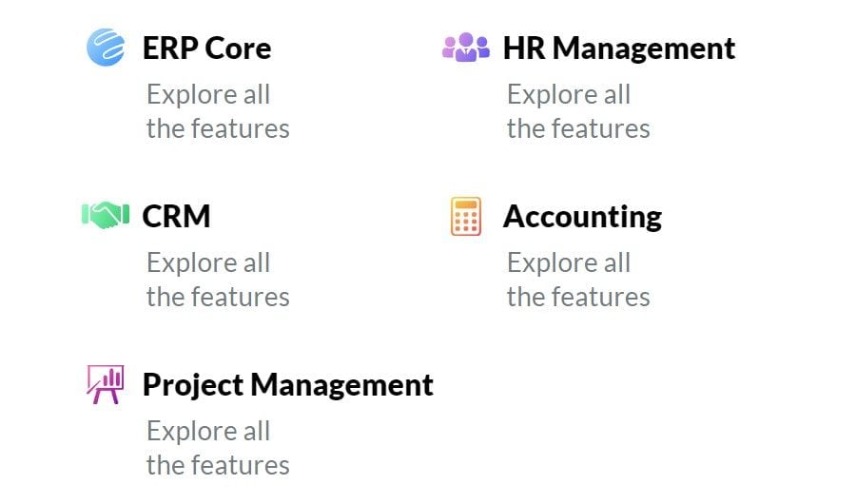Click "Explore all the features" under HR Management
Image resolution: width=856 pixels, height=504 pixels.
578,111
